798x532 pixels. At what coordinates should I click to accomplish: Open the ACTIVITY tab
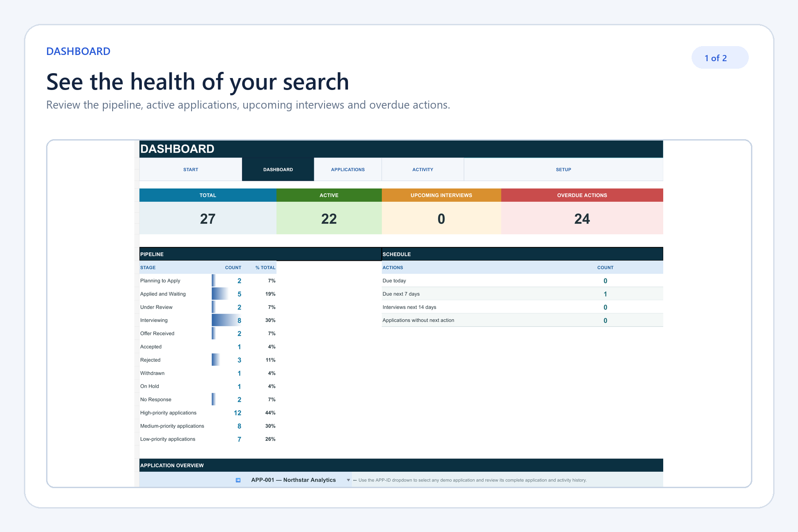tap(423, 169)
